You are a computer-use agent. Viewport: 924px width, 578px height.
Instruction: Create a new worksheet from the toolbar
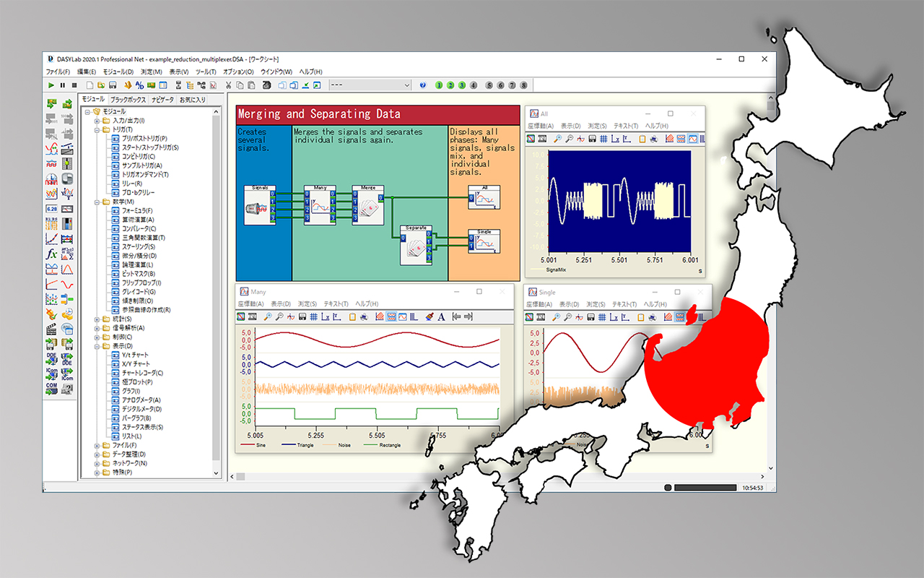click(x=91, y=85)
